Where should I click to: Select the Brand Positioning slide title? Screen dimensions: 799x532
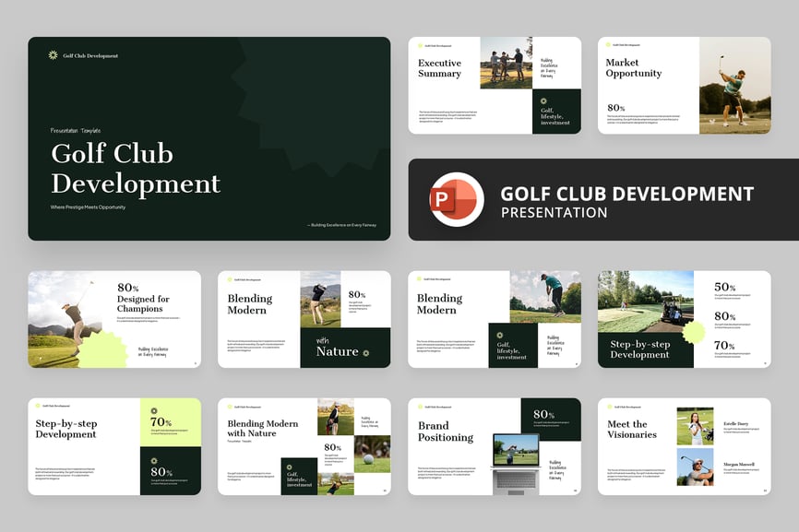pyautogui.click(x=446, y=431)
